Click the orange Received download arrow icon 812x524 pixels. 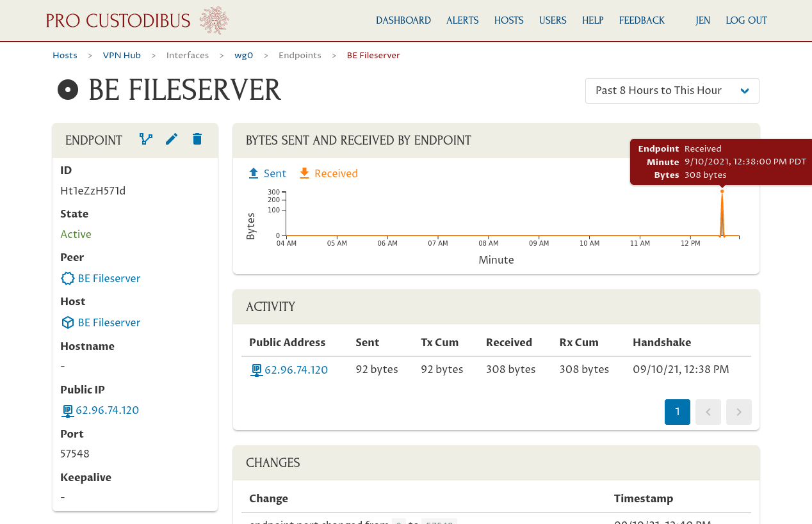pos(304,173)
